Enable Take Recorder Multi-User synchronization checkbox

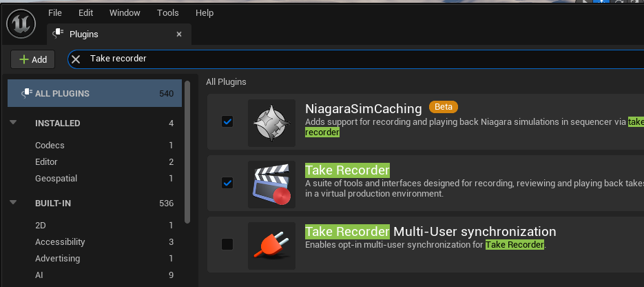pos(227,244)
